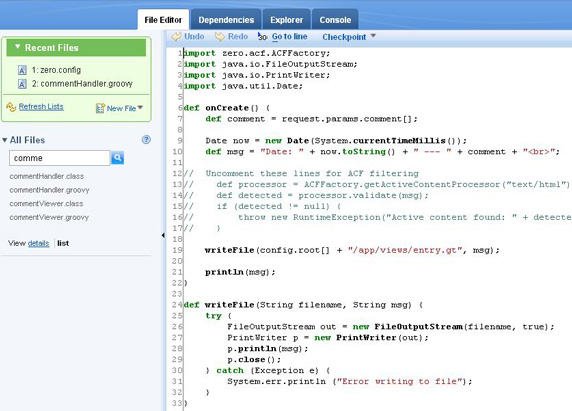The height and width of the screenshot is (411, 572).
Task: Open the Checkpoint dropdown arrow
Action: [373, 36]
